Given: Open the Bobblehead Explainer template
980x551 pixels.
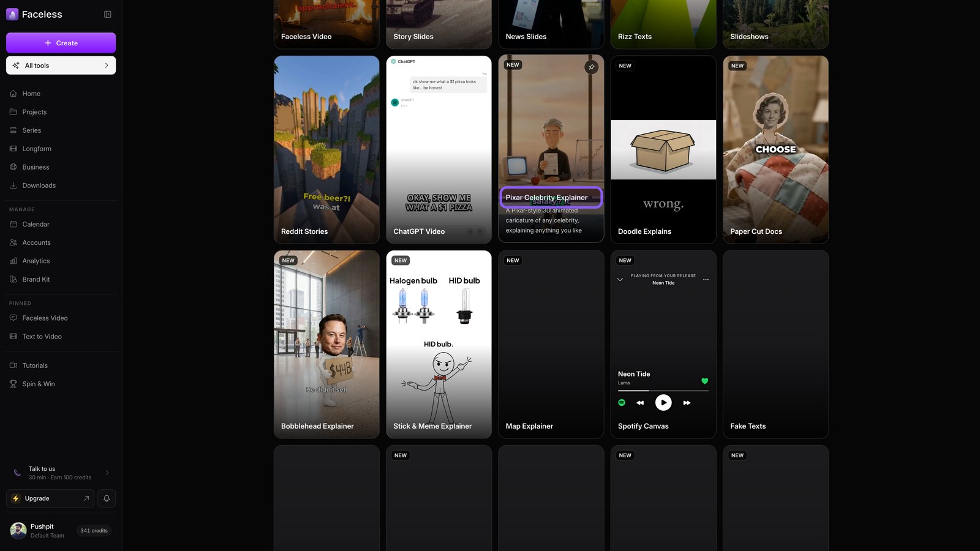Looking at the screenshot, I should (x=326, y=344).
